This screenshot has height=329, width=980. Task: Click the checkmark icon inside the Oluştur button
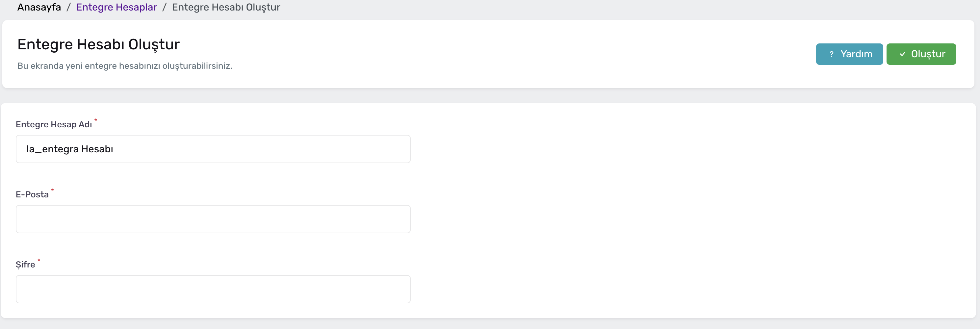click(902, 54)
